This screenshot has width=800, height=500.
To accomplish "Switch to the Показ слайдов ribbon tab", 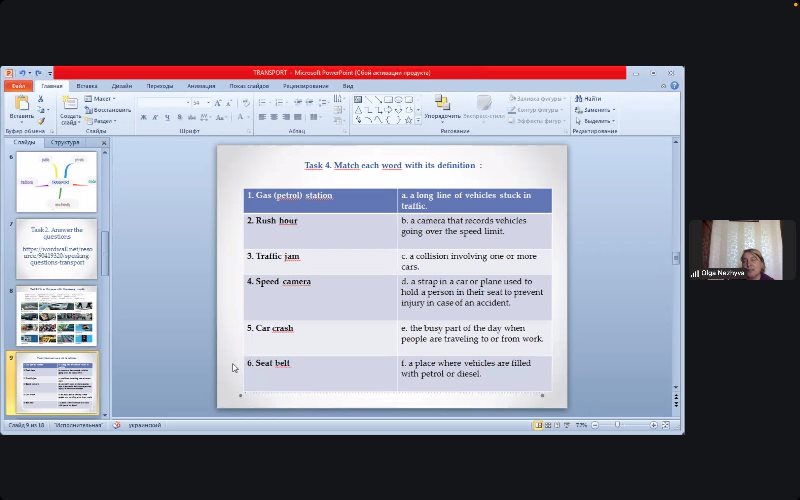I will coord(249,86).
